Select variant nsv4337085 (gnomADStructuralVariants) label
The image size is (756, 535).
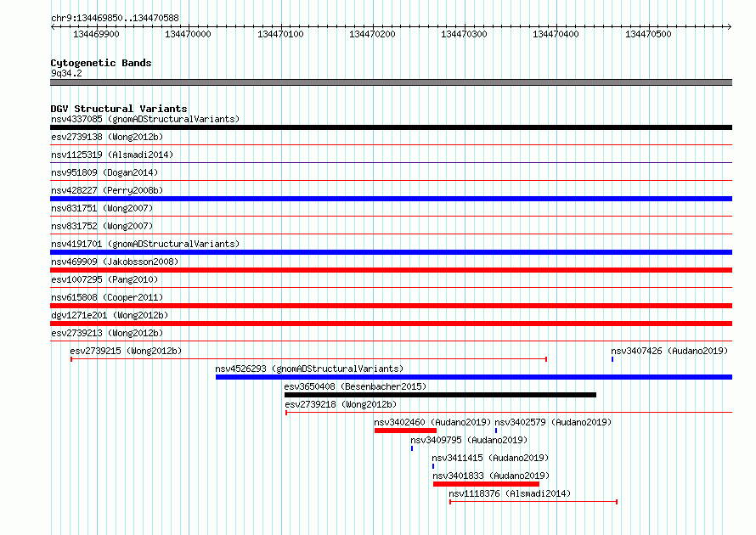[x=145, y=119]
